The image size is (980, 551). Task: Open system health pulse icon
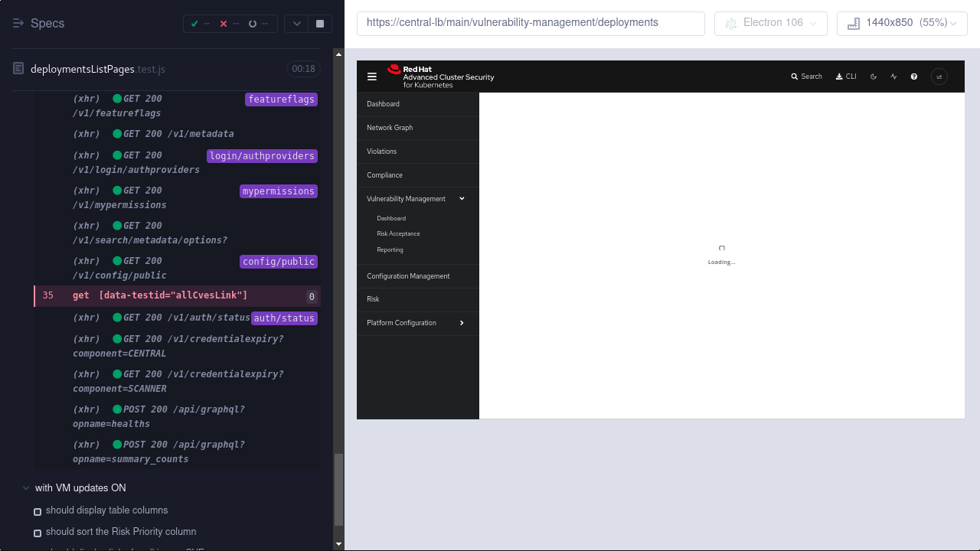tap(893, 77)
